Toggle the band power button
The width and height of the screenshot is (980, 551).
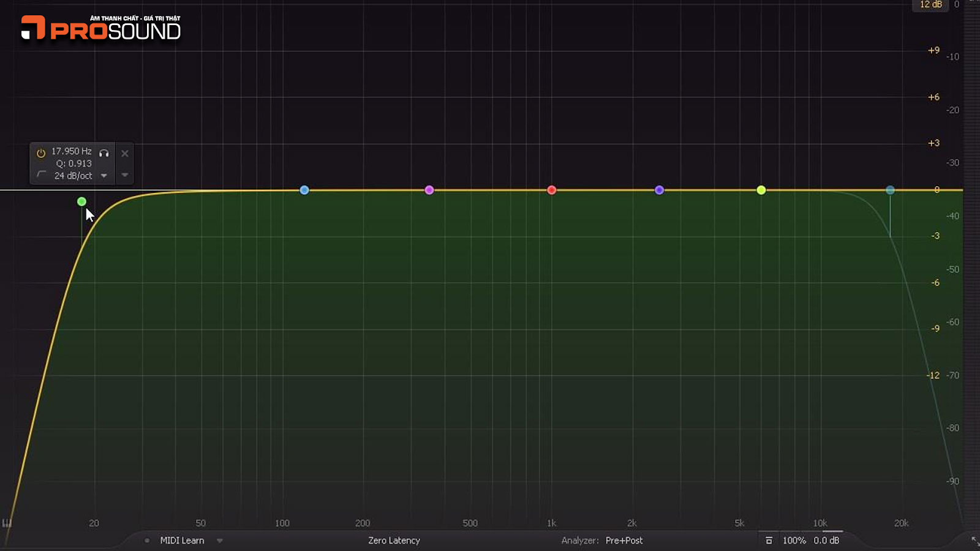[41, 153]
